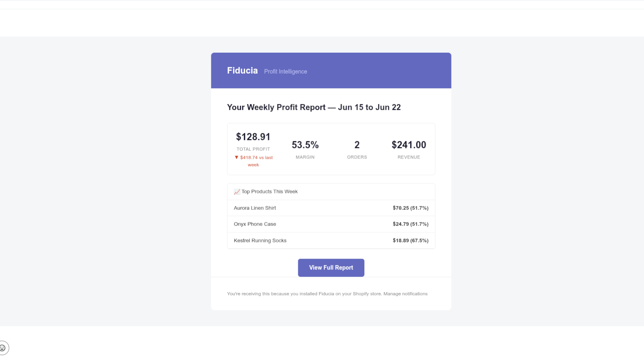Select the Kestrel Running Socks row
644x362 pixels.
tap(331, 241)
